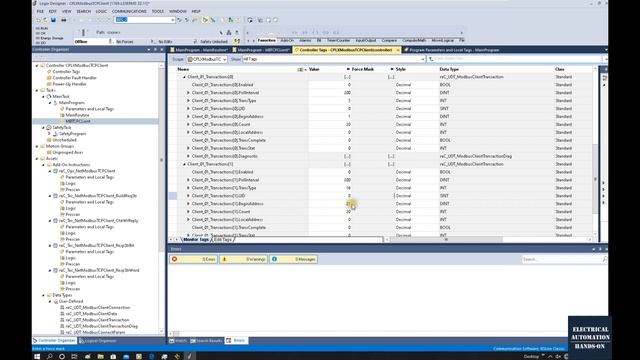
Task: Click the 0 Errors filter button
Action: click(193, 259)
